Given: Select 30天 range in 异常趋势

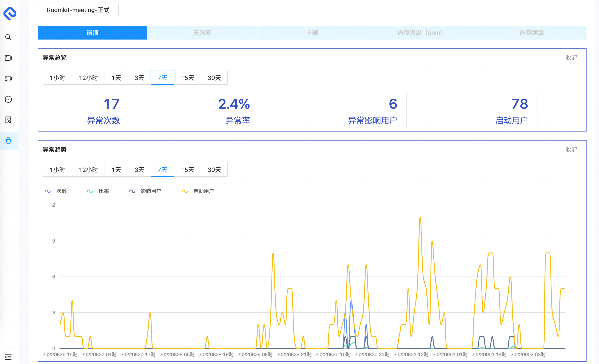Looking at the screenshot, I should click(215, 170).
